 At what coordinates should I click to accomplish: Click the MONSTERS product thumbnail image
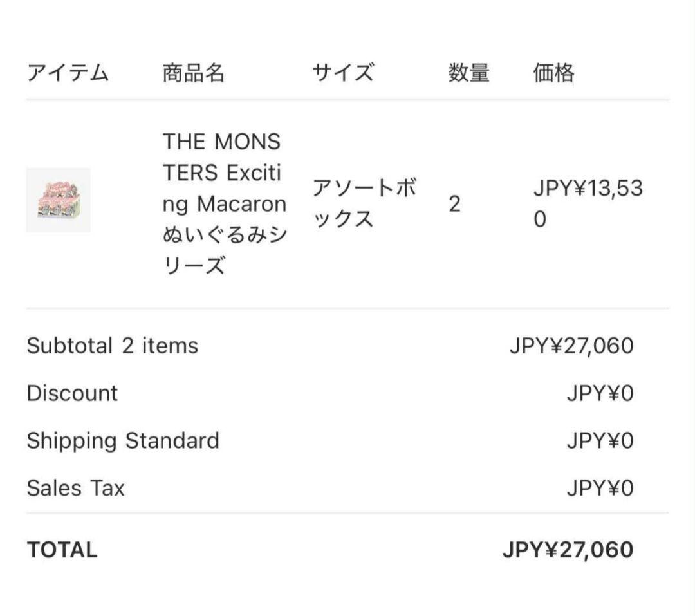click(x=58, y=200)
